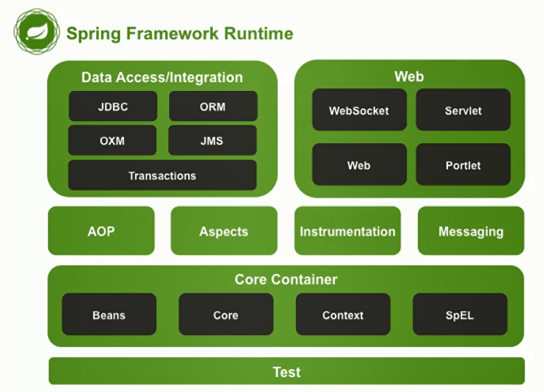Click the WebSocket module box
The height and width of the screenshot is (392, 544).
[x=360, y=110]
